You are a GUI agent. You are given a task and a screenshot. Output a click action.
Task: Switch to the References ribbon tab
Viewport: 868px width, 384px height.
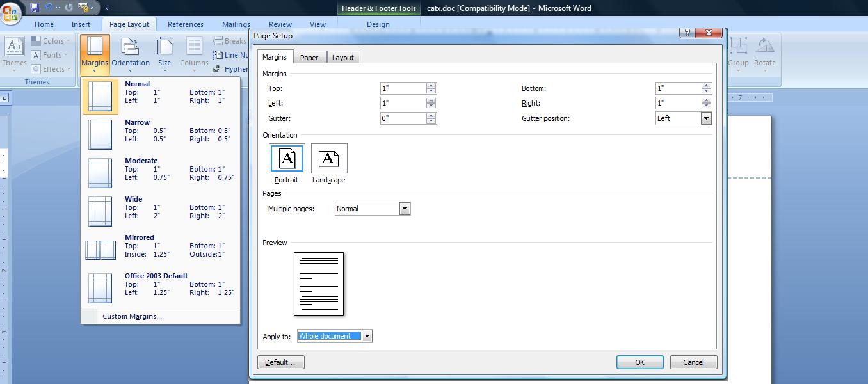[186, 24]
